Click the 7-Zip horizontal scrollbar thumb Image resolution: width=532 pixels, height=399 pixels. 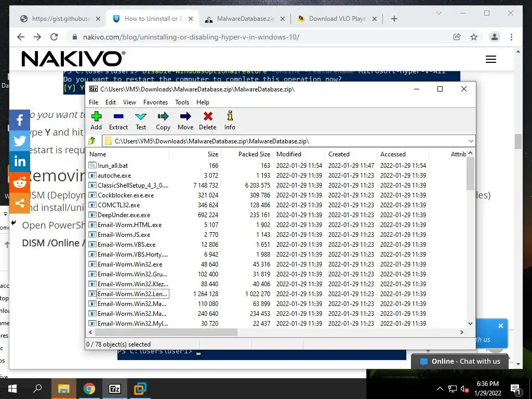pos(166,332)
